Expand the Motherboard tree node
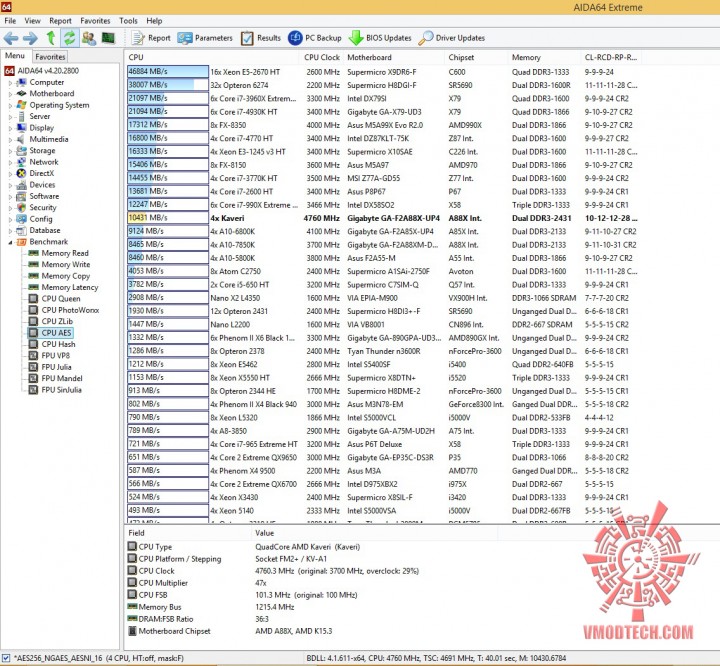720x666 pixels. point(10,94)
